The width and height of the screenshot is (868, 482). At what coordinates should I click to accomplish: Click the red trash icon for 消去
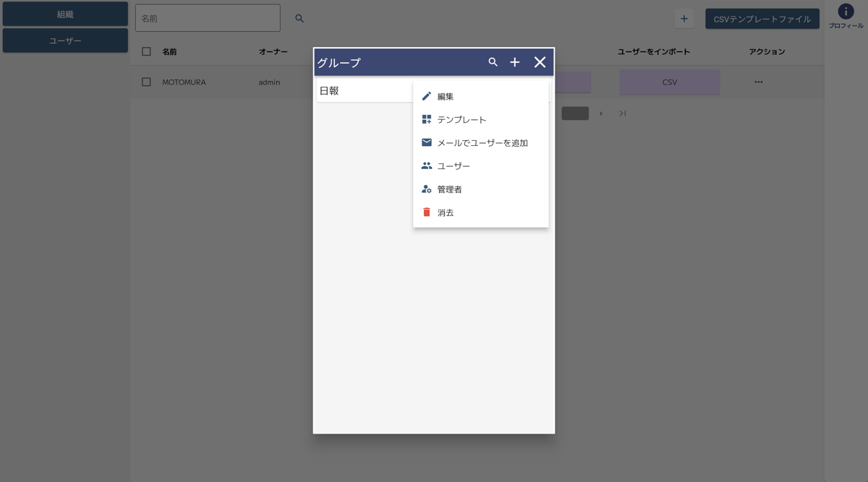pyautogui.click(x=427, y=212)
